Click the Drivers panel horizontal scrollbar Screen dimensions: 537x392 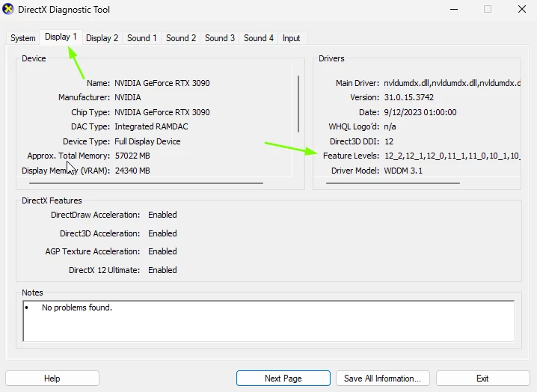point(393,183)
